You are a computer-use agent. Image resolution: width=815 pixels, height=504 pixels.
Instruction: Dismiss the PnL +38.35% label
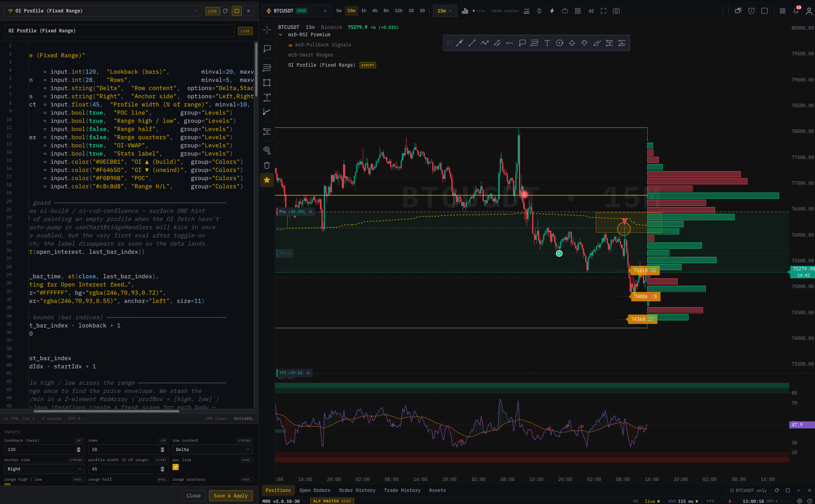[x=311, y=212]
